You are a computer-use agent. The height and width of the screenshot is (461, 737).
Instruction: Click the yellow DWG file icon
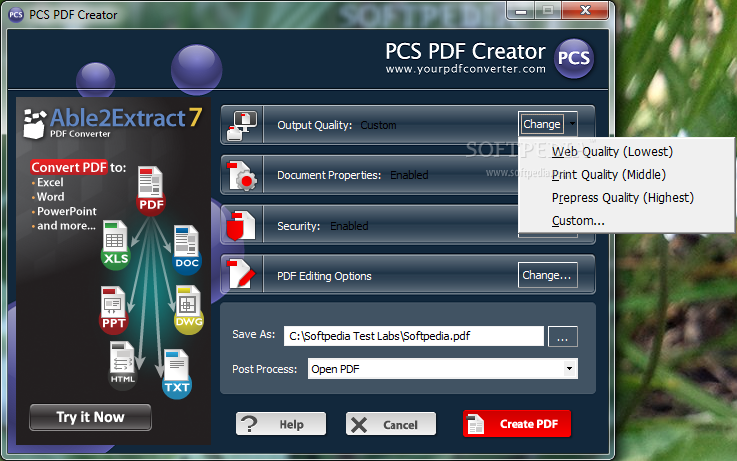tap(188, 310)
